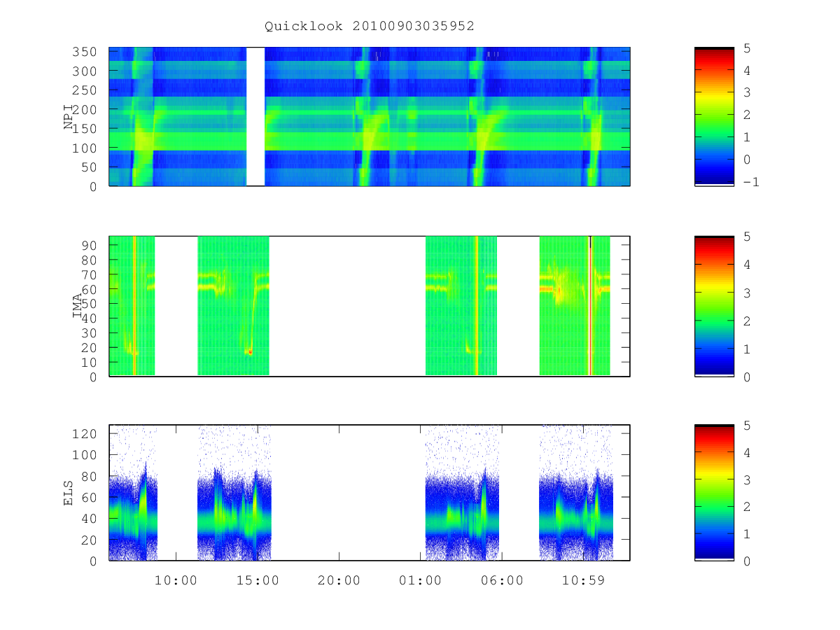The height and width of the screenshot is (630, 840).
Task: Click the 10:00 time tick label
Action: 175,580
